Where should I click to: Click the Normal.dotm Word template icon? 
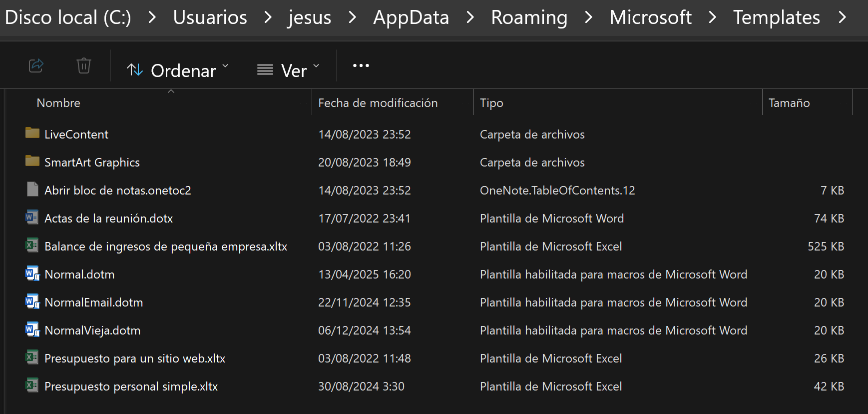pyautogui.click(x=32, y=273)
